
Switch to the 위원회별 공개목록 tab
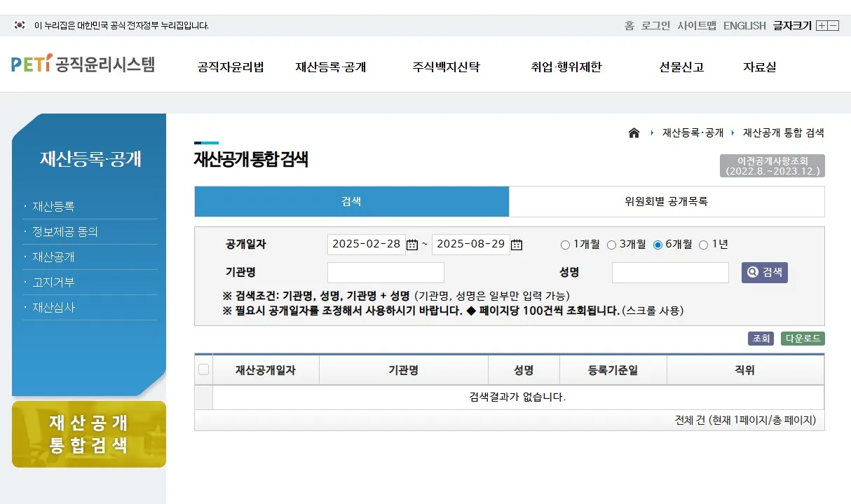(667, 201)
